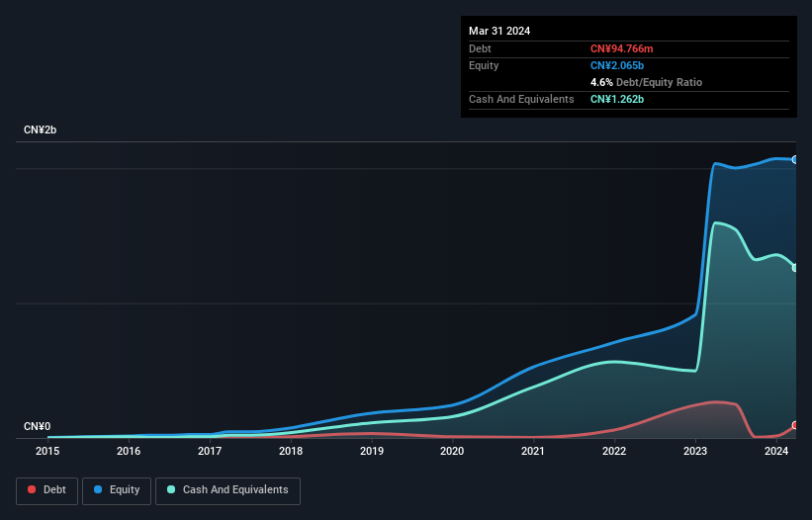
Task: Click the CN¥1.262b cash value
Action: pos(617,99)
